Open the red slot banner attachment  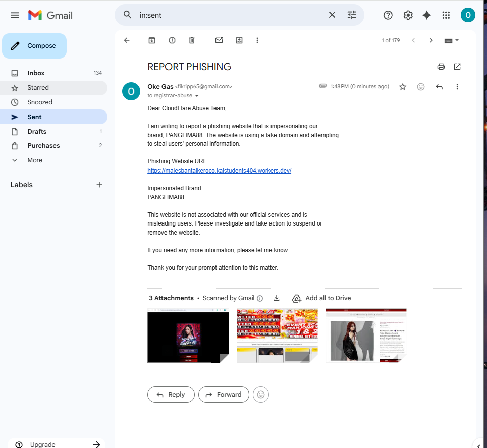278,335
